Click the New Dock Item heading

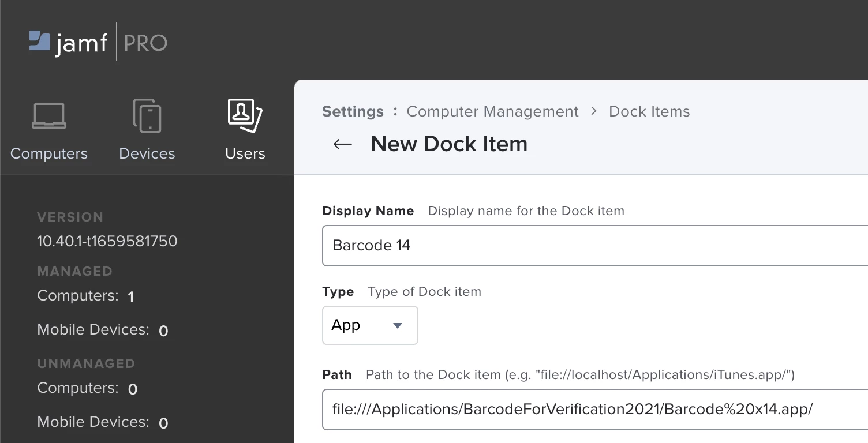tap(449, 144)
